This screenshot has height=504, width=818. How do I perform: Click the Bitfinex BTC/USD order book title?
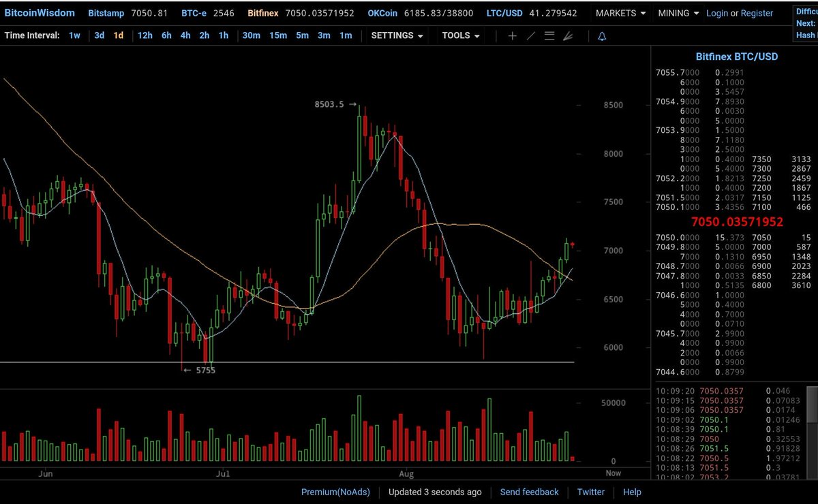[x=737, y=57]
